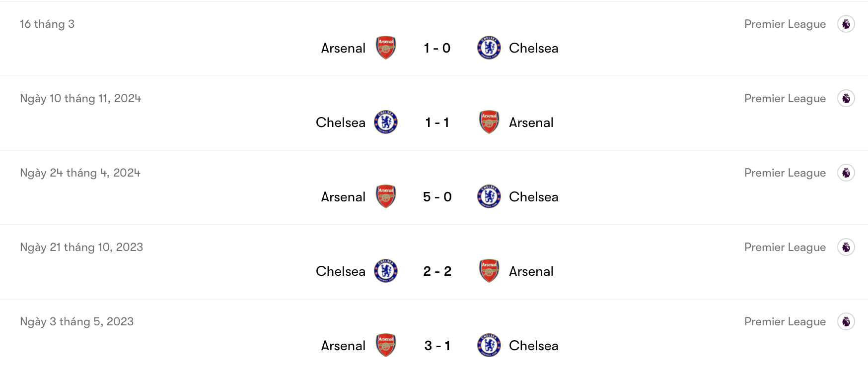Click Premier League text beside the 5-0 match
This screenshot has width=868, height=370.
click(785, 173)
